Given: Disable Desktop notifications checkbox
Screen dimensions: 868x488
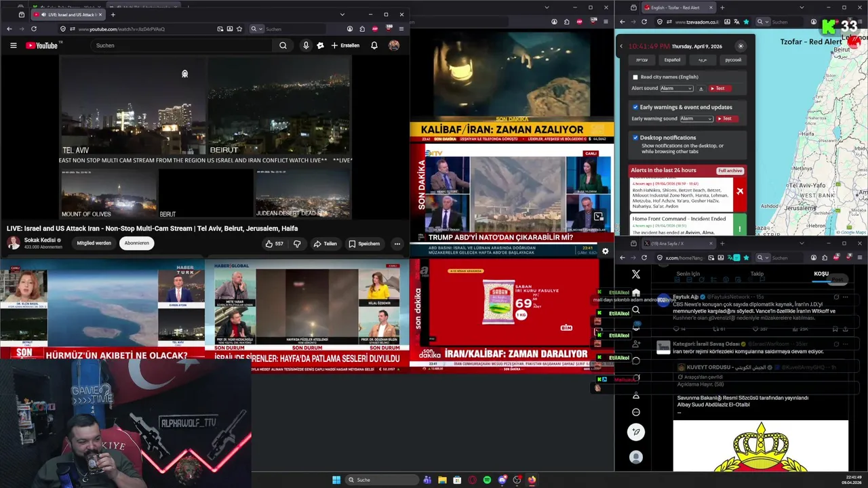Looking at the screenshot, I should 635,138.
